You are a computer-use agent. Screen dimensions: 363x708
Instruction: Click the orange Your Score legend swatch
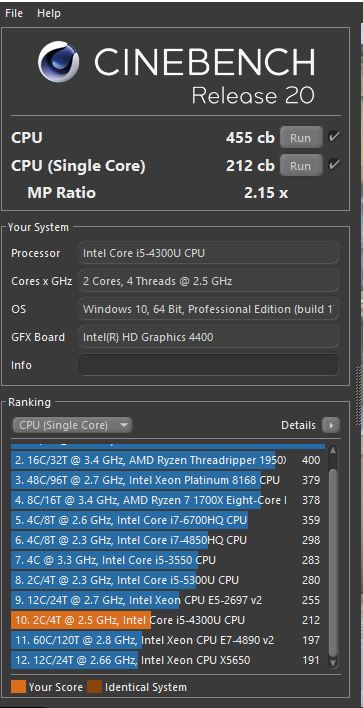(x=18, y=687)
